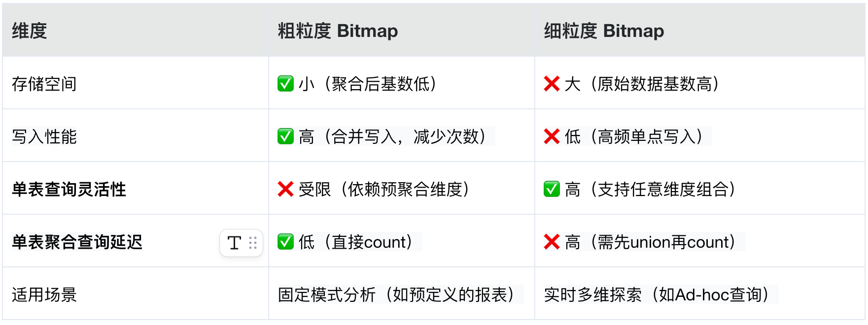
Task: Click green check emoji before 高（支持任意维度组合）
Action: pyautogui.click(x=552, y=189)
